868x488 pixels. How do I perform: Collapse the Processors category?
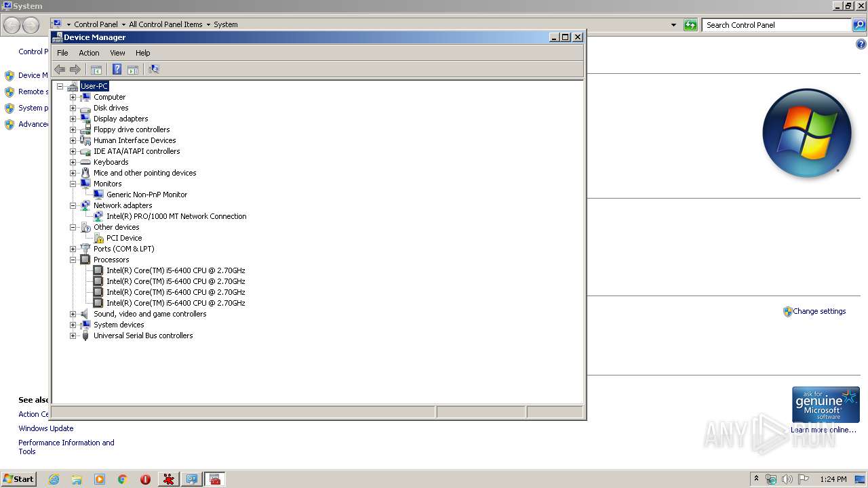point(73,260)
